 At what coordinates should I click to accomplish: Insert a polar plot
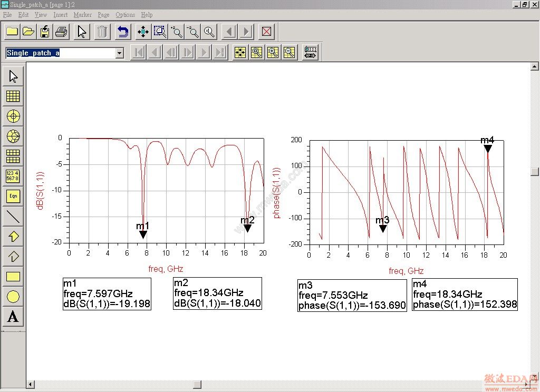click(x=13, y=116)
